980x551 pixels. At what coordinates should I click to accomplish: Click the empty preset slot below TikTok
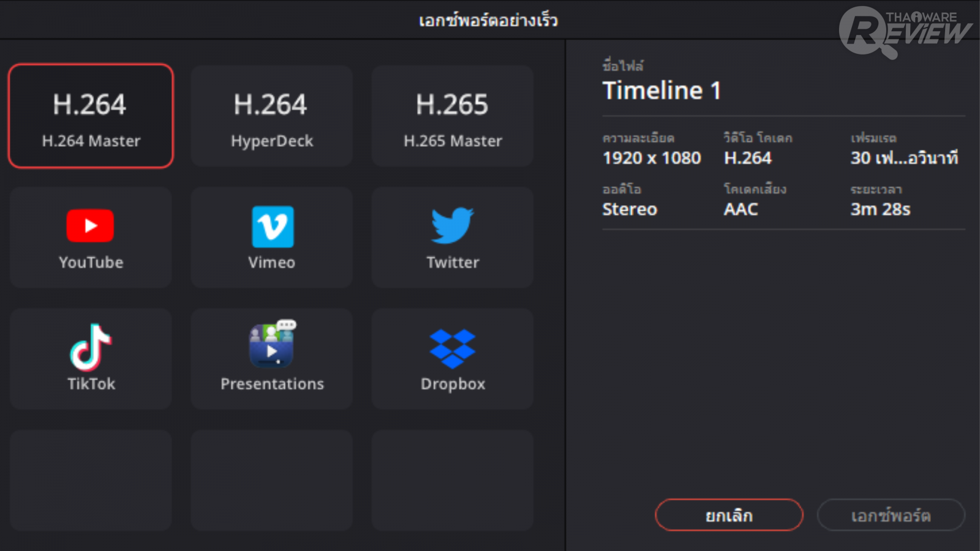91,480
